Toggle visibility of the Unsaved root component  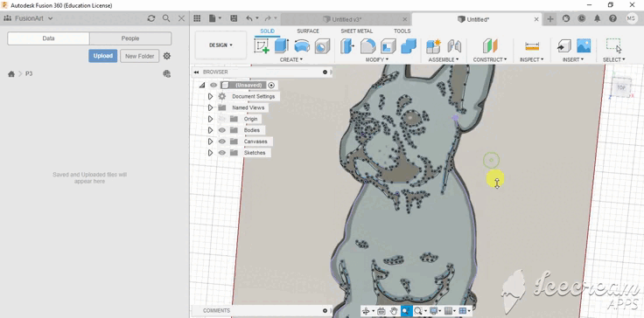coord(213,86)
